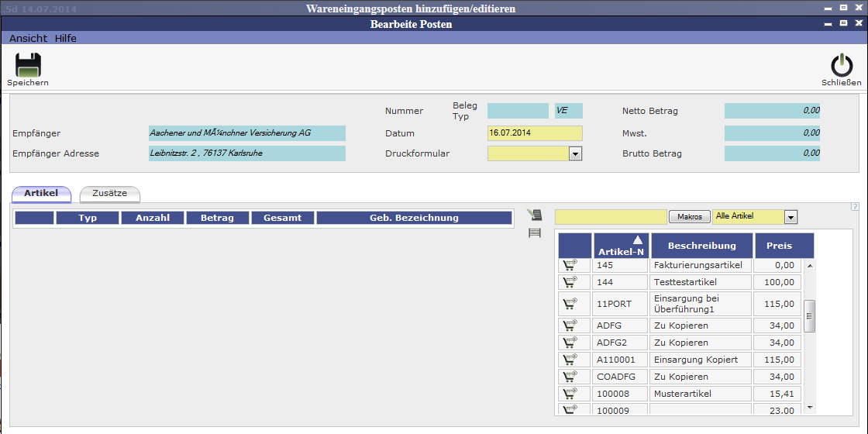Click cart icon for Musterartikel 100008

click(570, 394)
